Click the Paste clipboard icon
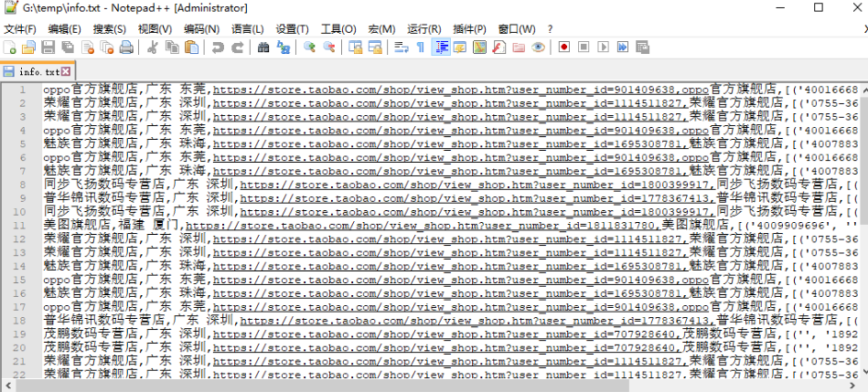868x392 pixels. click(191, 48)
